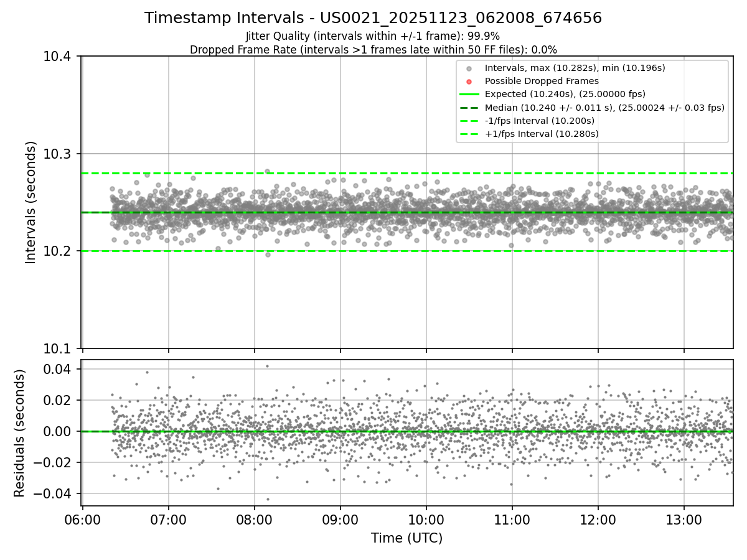Click the Residuals (seconds) y-axis label
The height and width of the screenshot is (560, 747).
point(20,433)
